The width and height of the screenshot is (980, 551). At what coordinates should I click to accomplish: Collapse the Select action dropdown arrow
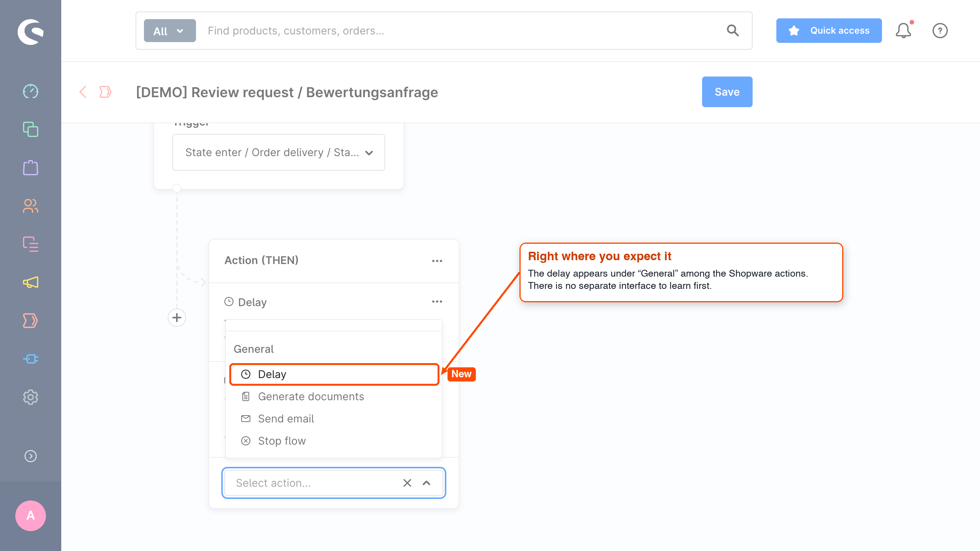(426, 483)
